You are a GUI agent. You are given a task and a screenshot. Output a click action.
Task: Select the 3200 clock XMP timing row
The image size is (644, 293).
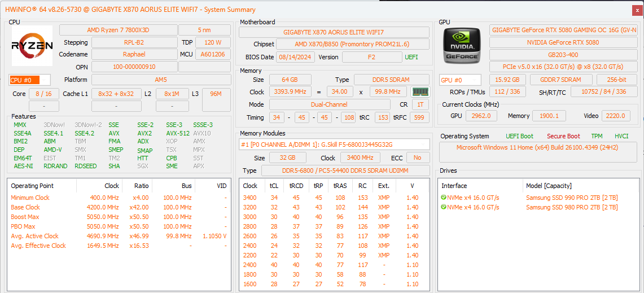[x=334, y=207]
